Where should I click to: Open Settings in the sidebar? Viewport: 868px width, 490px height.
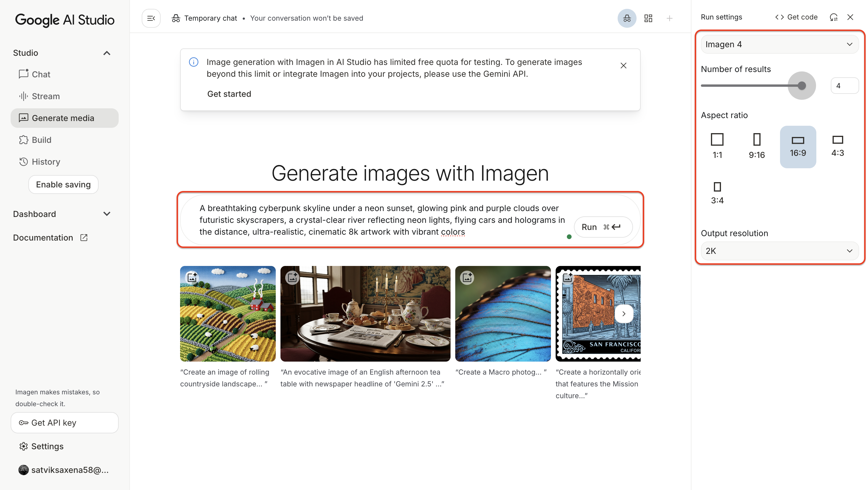coord(64,447)
